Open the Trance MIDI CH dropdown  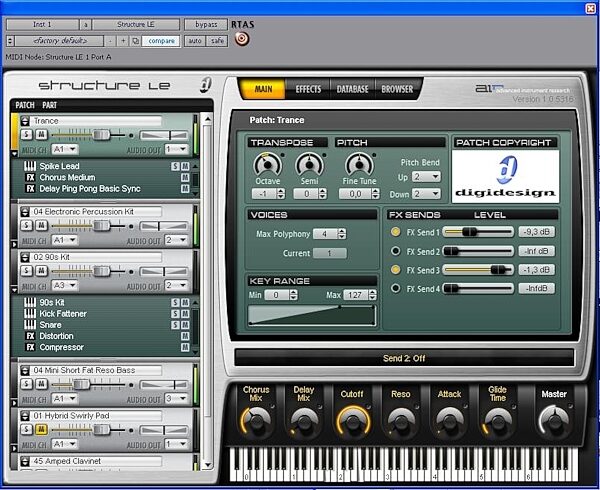pyautogui.click(x=64, y=149)
